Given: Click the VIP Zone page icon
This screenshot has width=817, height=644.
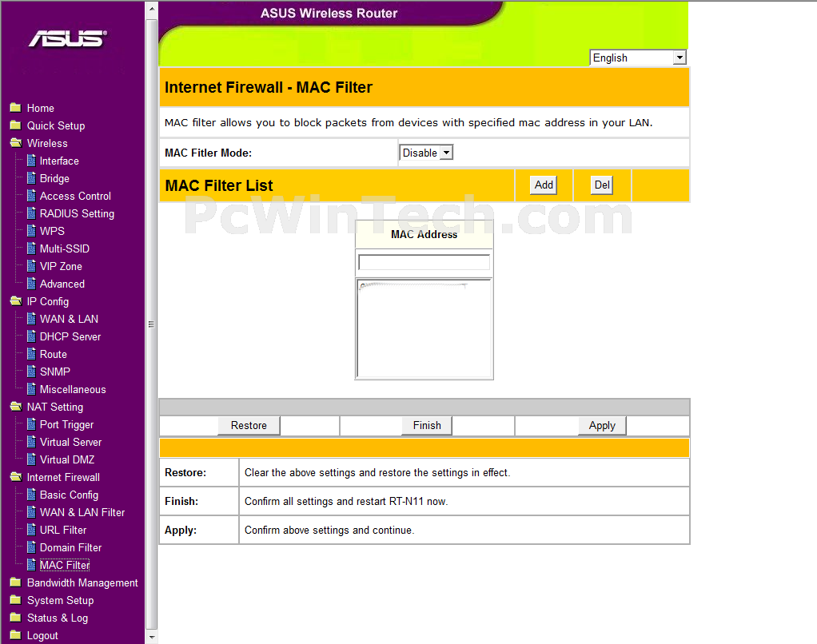Looking at the screenshot, I should 31,266.
